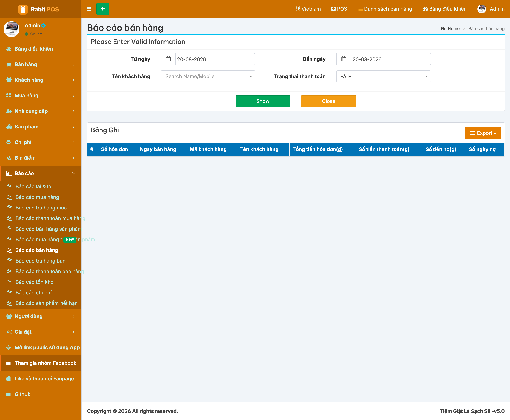Open calendar icon for Đến ngày
The height and width of the screenshot is (420, 510).
[344, 59]
